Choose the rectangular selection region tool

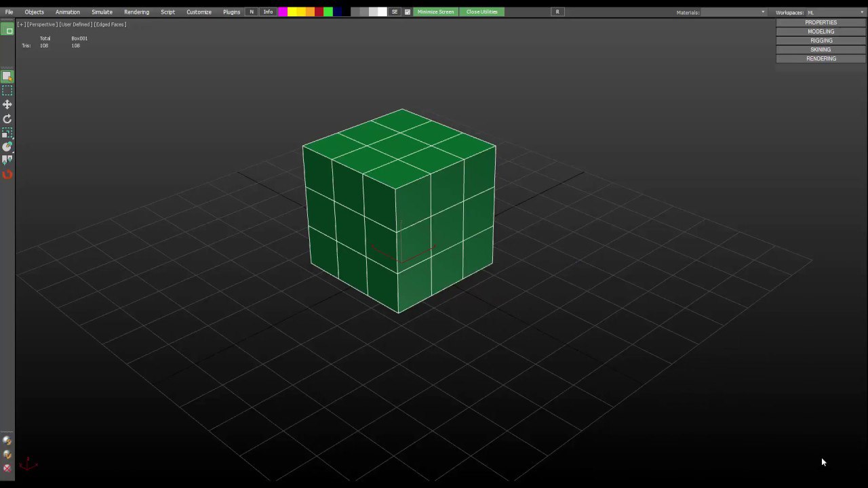pos(7,91)
